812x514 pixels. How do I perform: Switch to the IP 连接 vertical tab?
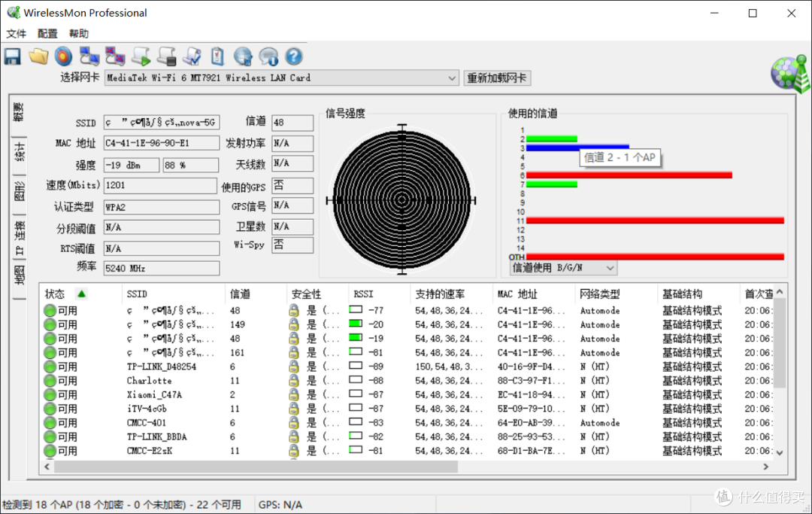[19, 237]
